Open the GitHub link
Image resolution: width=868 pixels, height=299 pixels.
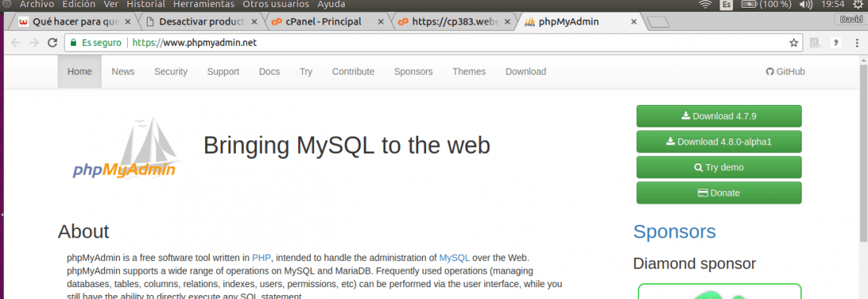pos(785,72)
